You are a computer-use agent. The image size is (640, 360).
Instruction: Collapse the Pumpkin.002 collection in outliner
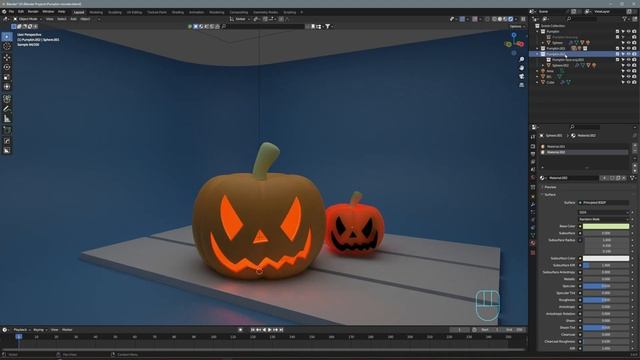(538, 54)
